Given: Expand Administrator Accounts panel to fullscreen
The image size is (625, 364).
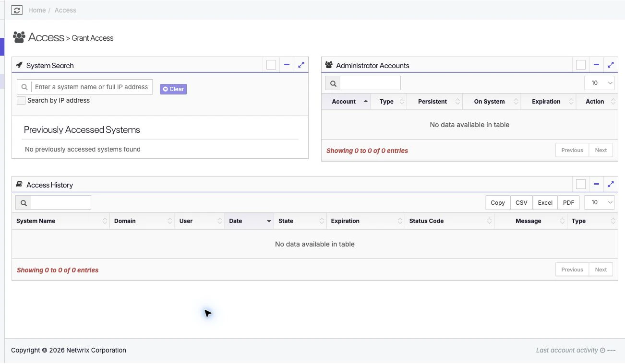Looking at the screenshot, I should (x=611, y=65).
